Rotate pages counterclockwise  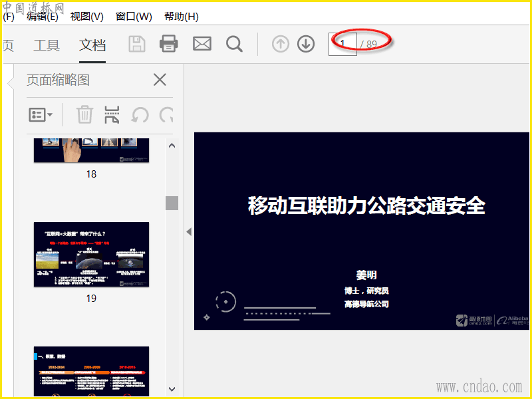tap(140, 115)
